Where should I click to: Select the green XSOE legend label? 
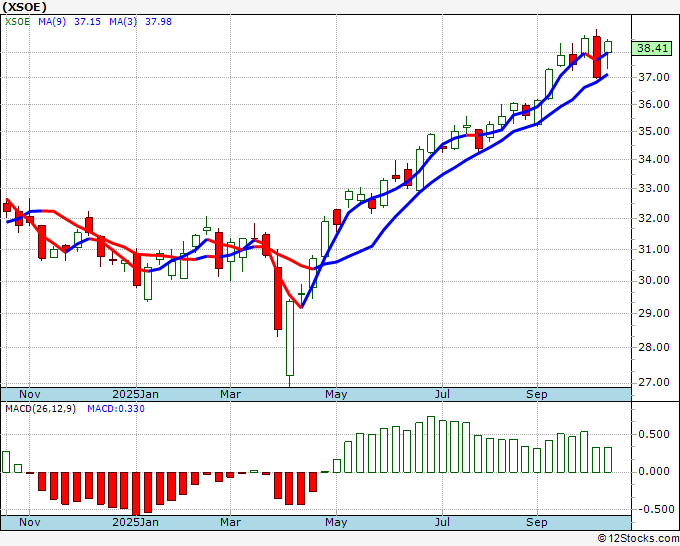tap(17, 22)
